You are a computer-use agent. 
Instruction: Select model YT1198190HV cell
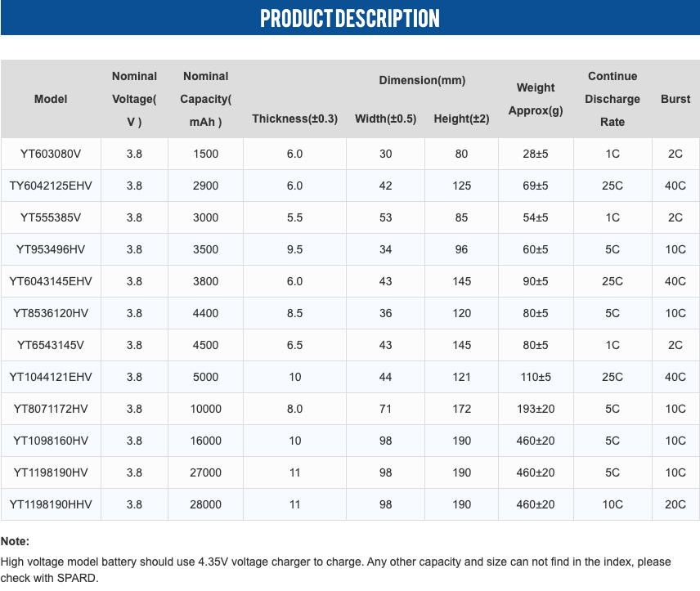(x=51, y=472)
